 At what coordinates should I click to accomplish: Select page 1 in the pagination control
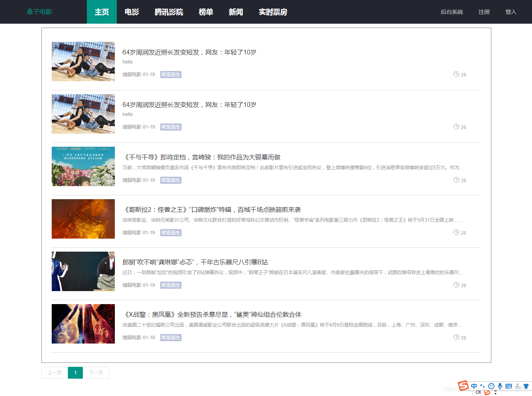click(75, 372)
